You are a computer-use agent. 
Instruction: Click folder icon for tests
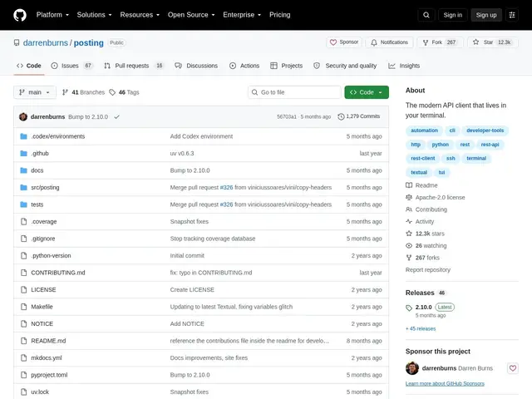(23, 204)
